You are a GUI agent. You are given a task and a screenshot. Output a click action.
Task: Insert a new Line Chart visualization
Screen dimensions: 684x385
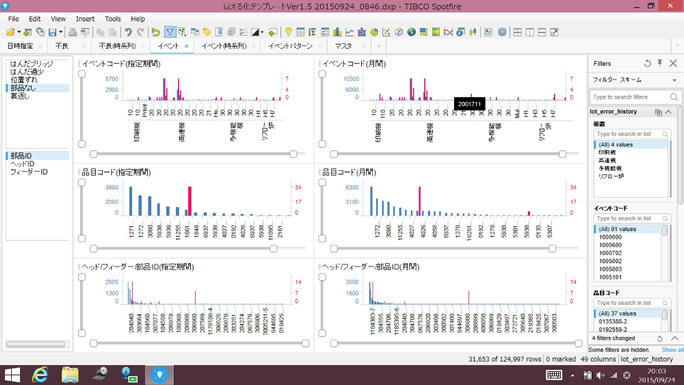click(x=349, y=32)
